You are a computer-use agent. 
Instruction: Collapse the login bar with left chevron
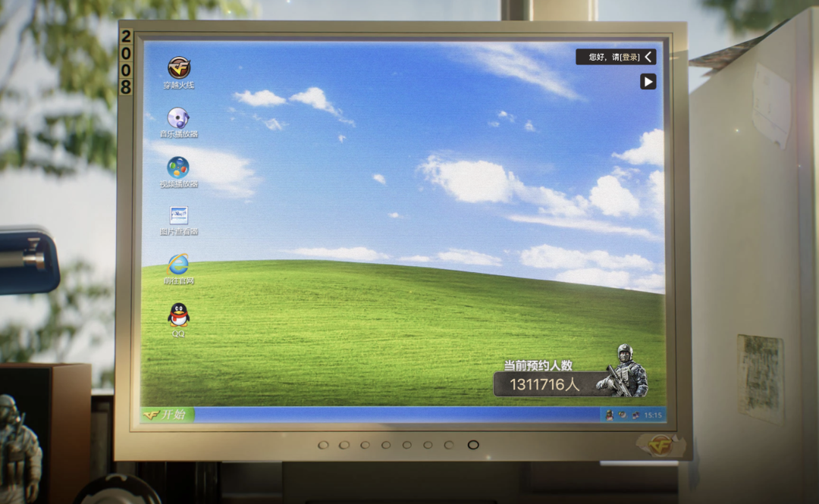[648, 57]
